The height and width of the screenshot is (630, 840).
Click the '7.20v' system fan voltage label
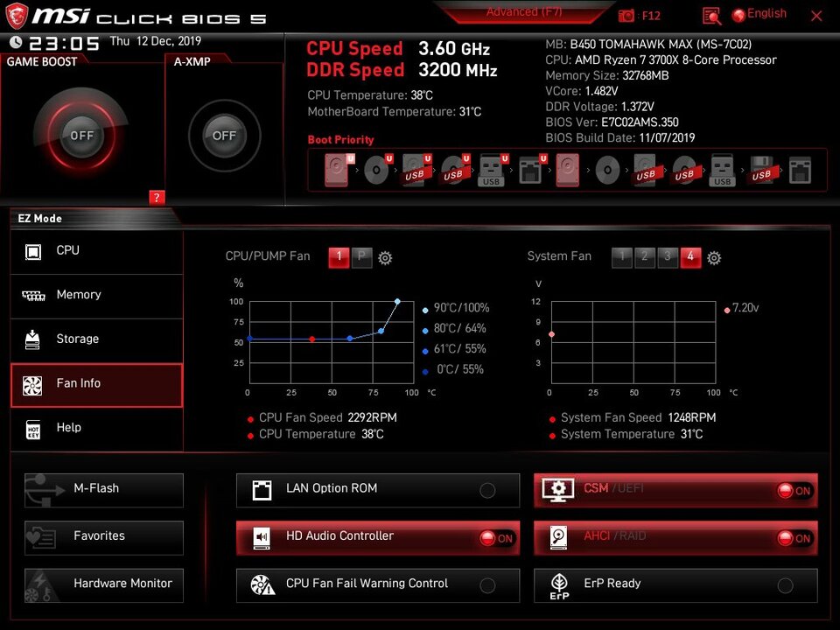click(x=745, y=308)
